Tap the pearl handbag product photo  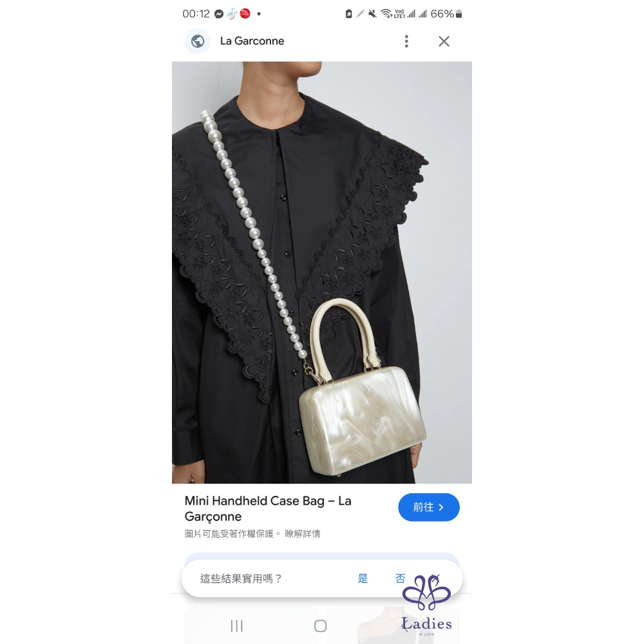(x=322, y=272)
